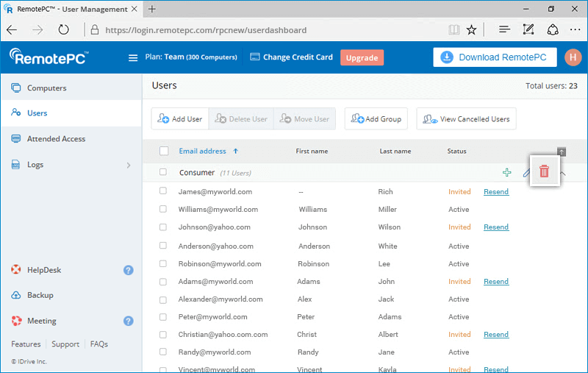This screenshot has width=588, height=373.
Task: Expand the Logs submenu chevron
Action: pyautogui.click(x=129, y=165)
